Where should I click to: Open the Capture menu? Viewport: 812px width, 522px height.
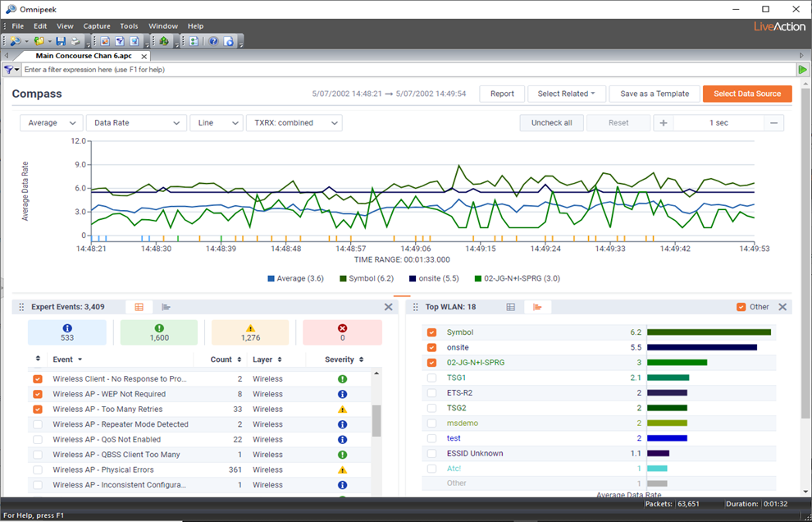(x=97, y=26)
